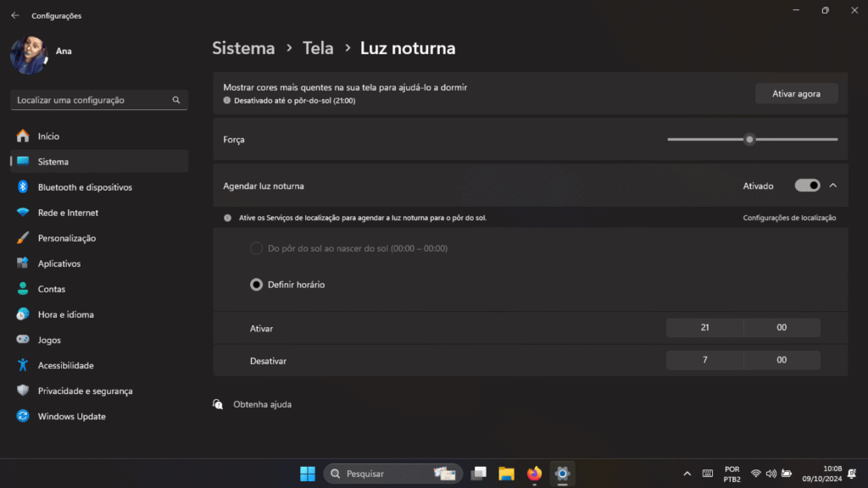
Task: Focus the 'Localizar uma configuração' search field
Action: [99, 100]
